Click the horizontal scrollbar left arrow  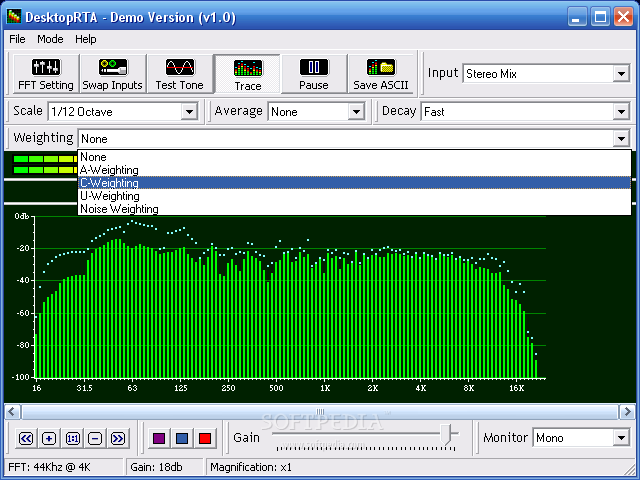pos(12,412)
